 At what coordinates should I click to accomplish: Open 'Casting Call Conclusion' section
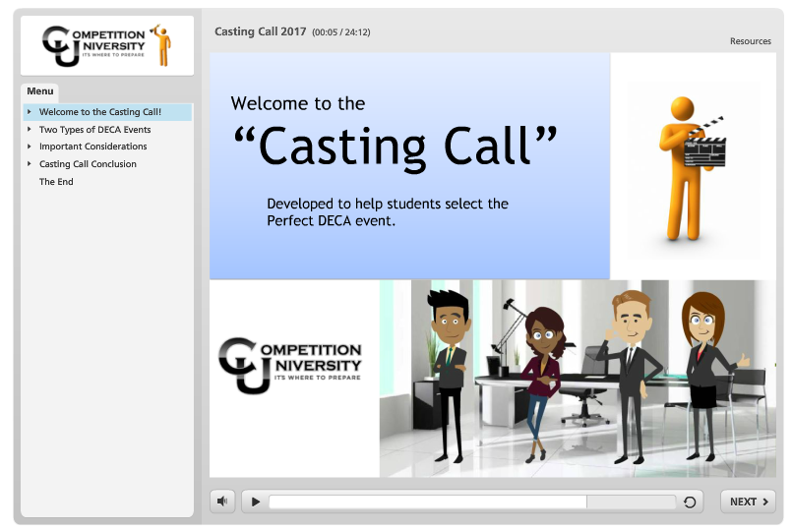pyautogui.click(x=88, y=164)
